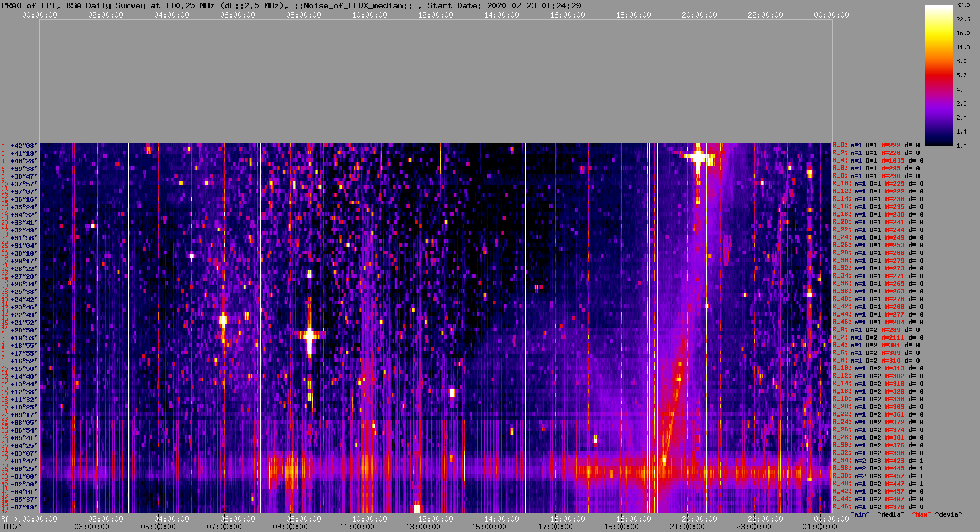Click the 1.4 tick on the color scale

[x=961, y=132]
